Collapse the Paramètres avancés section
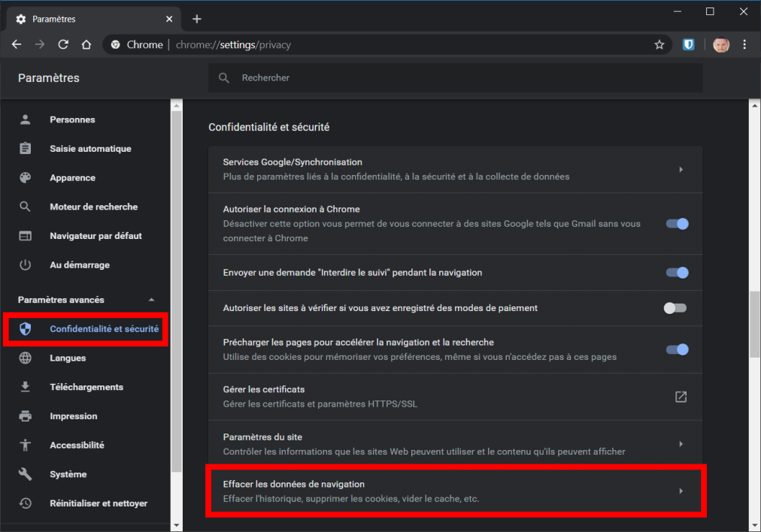 click(x=152, y=300)
